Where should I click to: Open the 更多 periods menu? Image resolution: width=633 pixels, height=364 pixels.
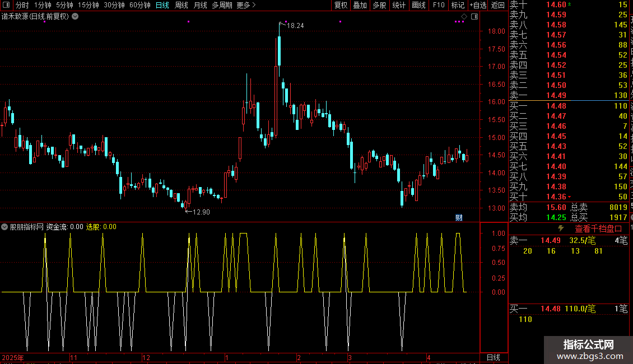(x=246, y=5)
